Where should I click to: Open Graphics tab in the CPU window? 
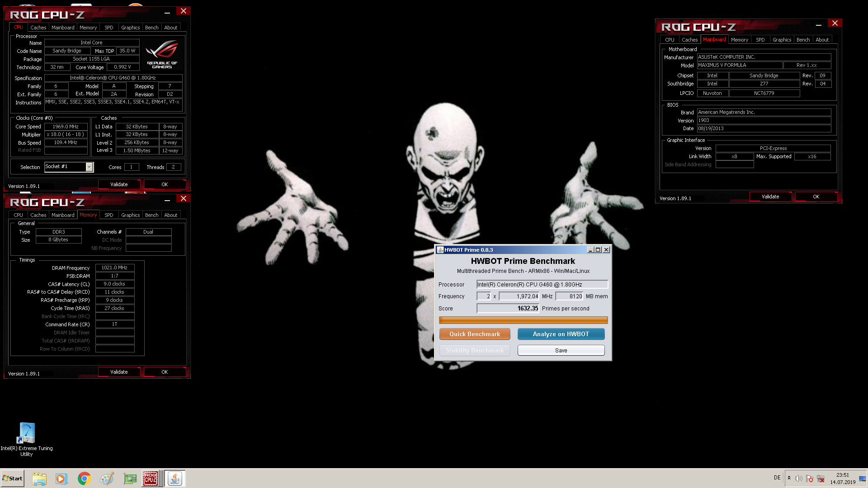pos(131,28)
